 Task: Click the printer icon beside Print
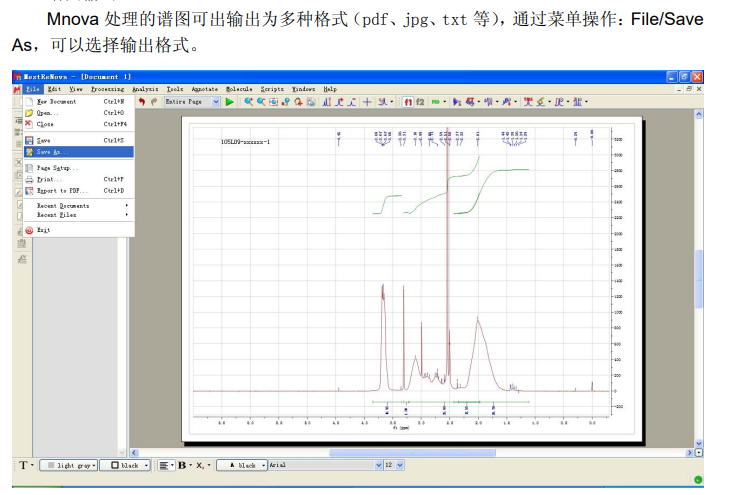tap(29, 179)
